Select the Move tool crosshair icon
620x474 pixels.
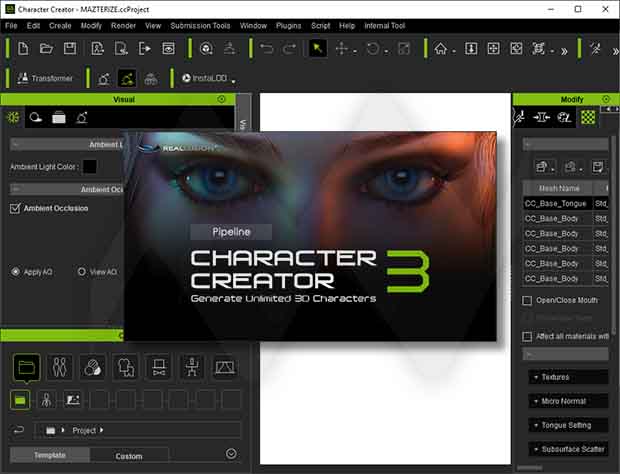pos(341,49)
